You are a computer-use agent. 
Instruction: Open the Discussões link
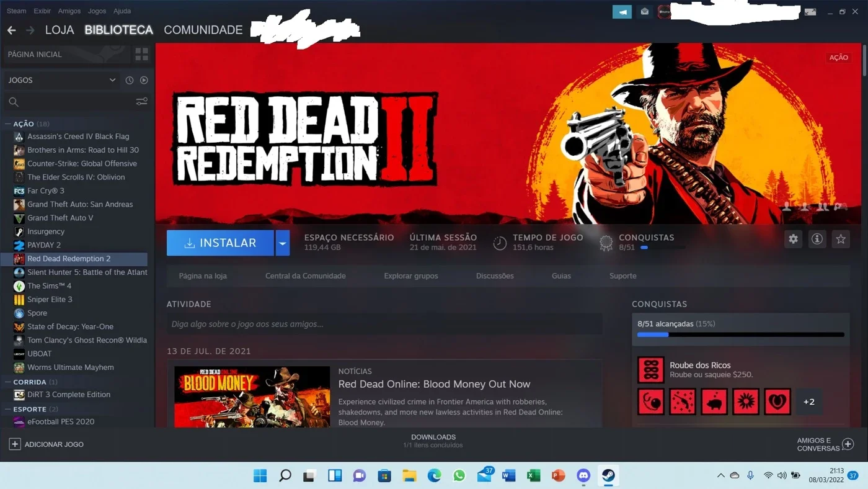point(495,276)
